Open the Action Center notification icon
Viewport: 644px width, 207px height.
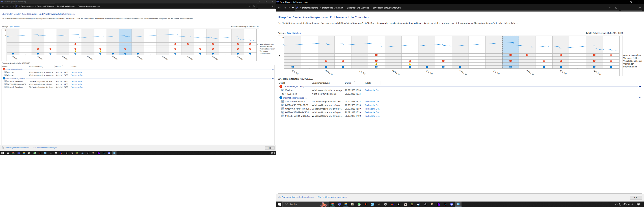click(638, 204)
